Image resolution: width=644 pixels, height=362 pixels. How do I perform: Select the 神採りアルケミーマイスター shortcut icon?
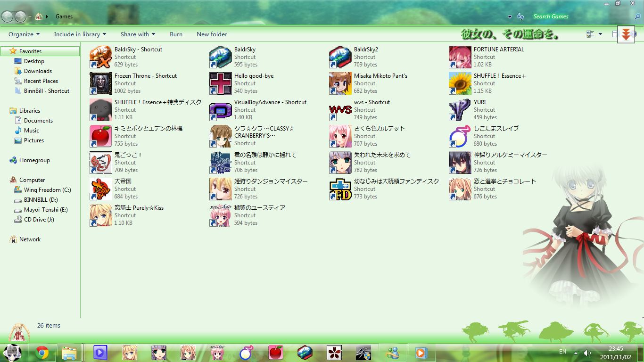(x=460, y=163)
